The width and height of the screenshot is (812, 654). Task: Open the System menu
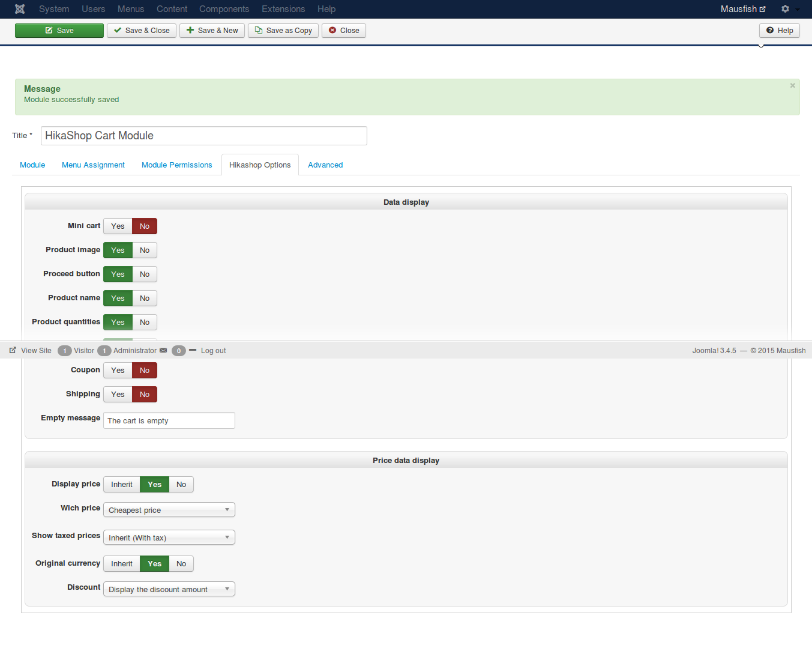coord(54,9)
